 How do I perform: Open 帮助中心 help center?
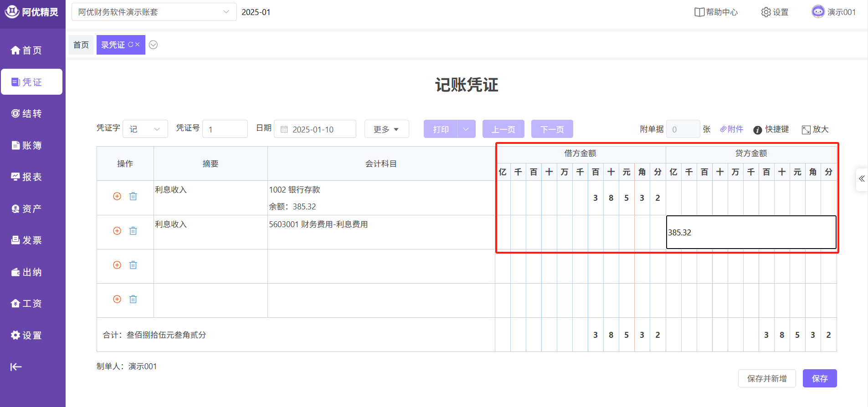(716, 12)
